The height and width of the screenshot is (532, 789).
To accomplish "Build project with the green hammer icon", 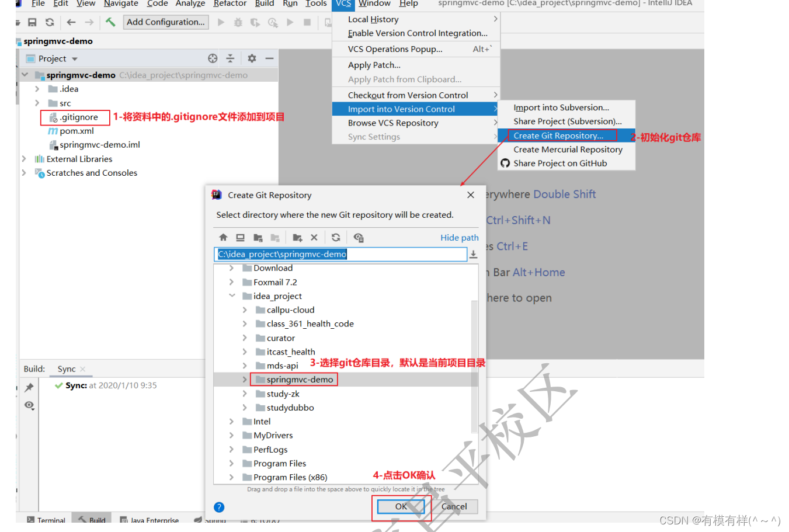I will pos(110,22).
